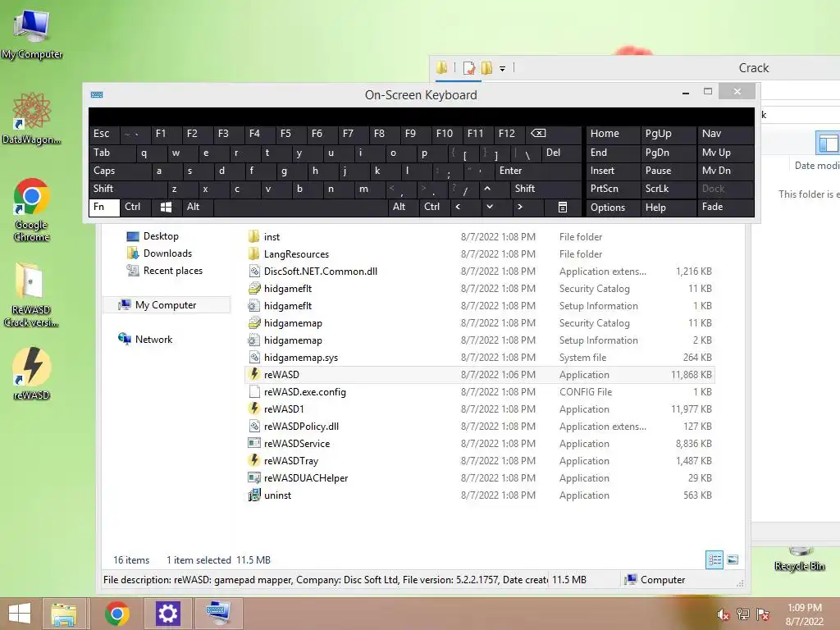This screenshot has width=840, height=630.
Task: Click the Enter key on keyboard
Action: [x=538, y=171]
